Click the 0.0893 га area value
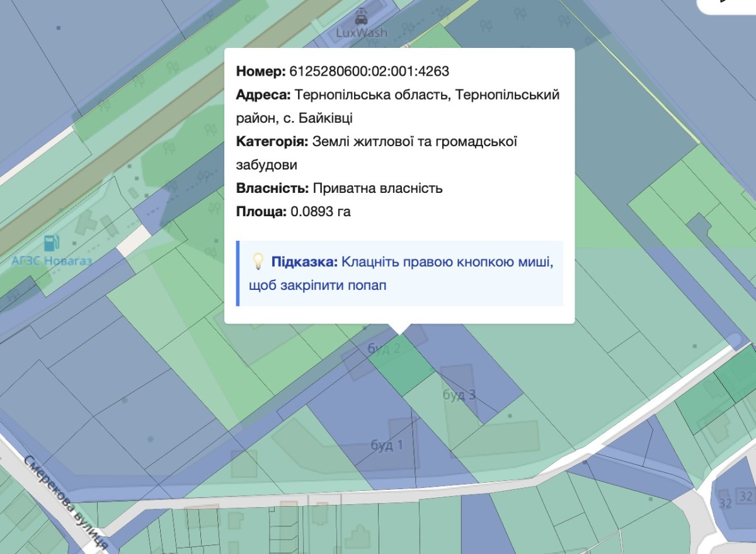Screen dimensions: 756x554 [x=320, y=212]
